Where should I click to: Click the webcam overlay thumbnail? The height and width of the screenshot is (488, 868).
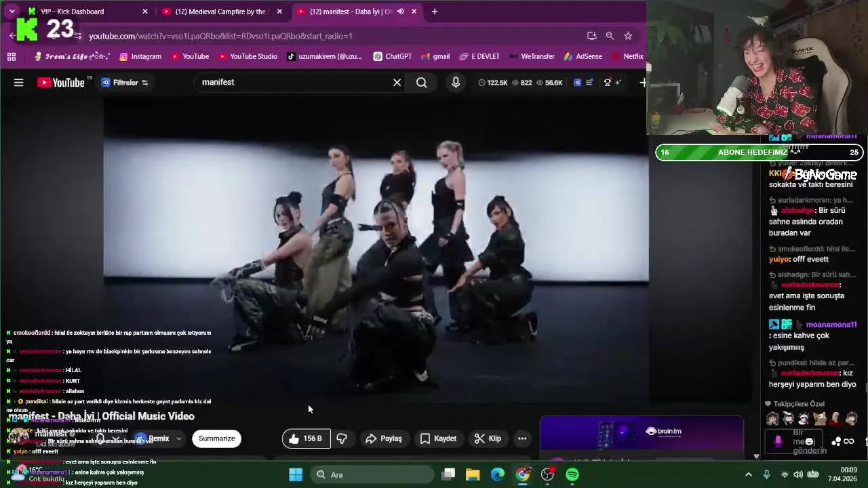pyautogui.click(x=757, y=68)
